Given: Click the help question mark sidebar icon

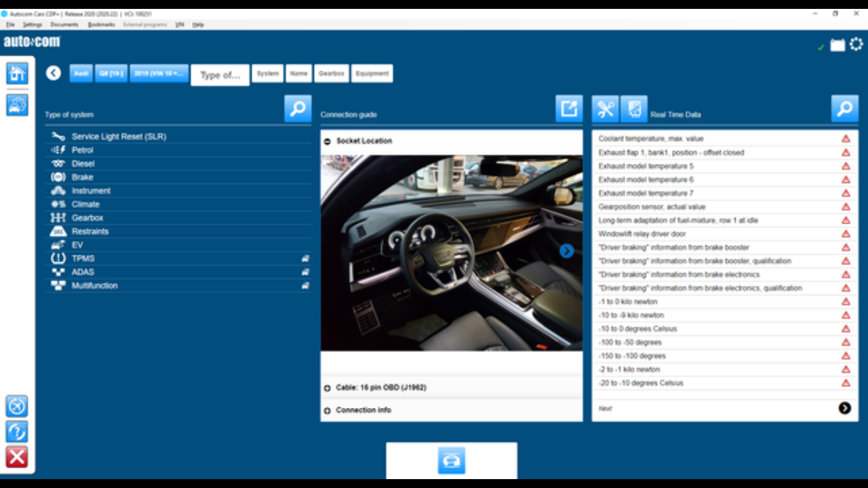Looking at the screenshot, I should tap(17, 431).
